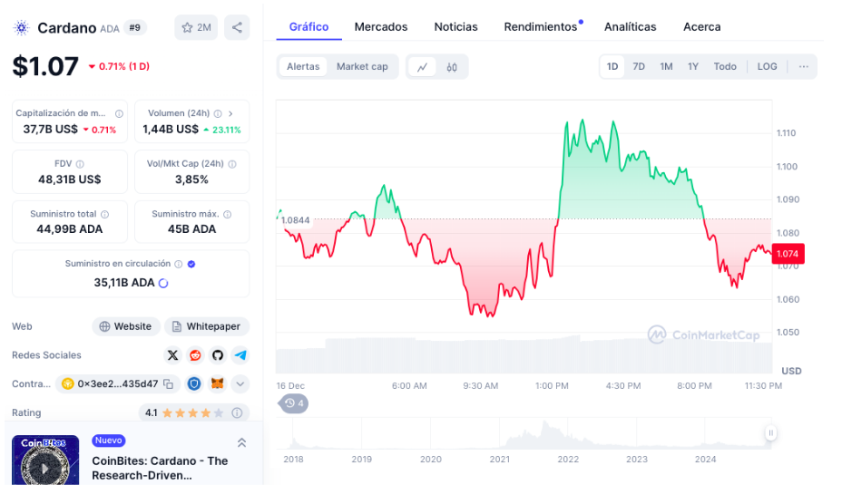Click the $1.07 price heading

click(45, 66)
